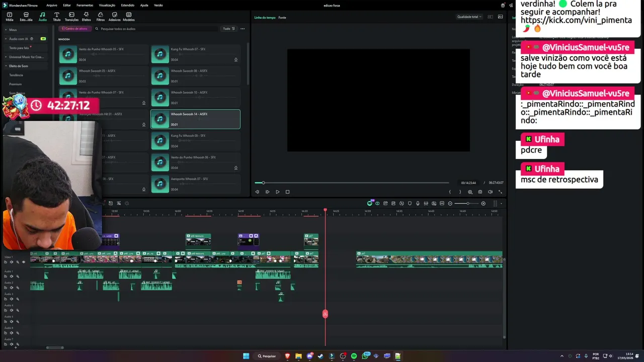The width and height of the screenshot is (644, 362).
Task: Click the red playhead marker on ruler
Action: click(x=325, y=210)
